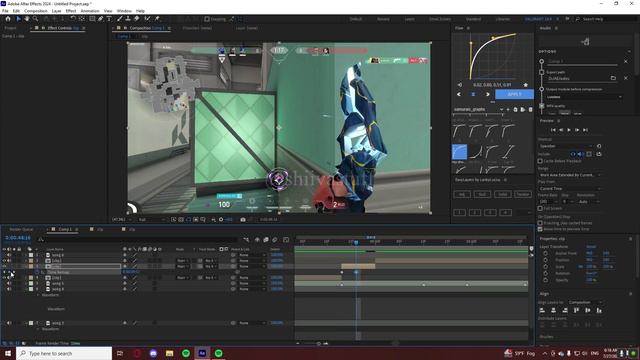Select the Hand tool
The width and height of the screenshot is (640, 360).
pyautogui.click(x=27, y=19)
